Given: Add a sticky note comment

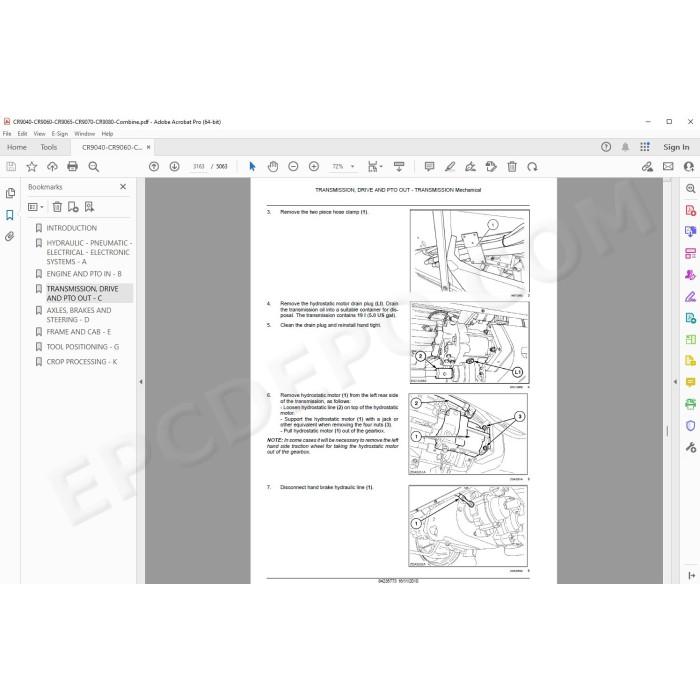Looking at the screenshot, I should 429,167.
